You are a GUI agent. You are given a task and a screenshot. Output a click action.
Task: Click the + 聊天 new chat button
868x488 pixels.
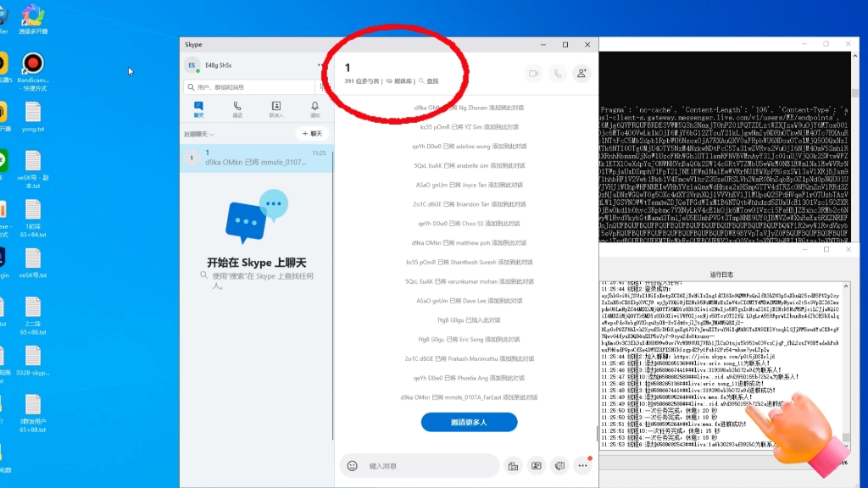pyautogui.click(x=312, y=133)
